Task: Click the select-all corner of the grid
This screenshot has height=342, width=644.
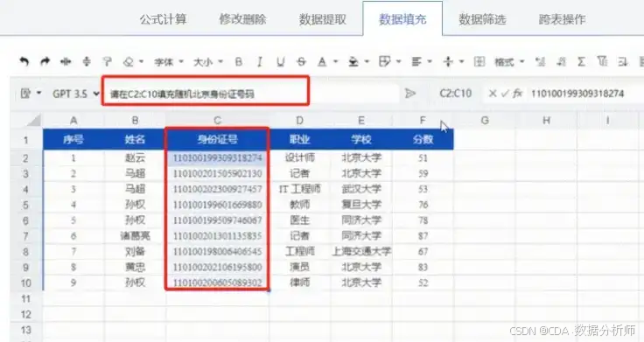Action: point(33,121)
